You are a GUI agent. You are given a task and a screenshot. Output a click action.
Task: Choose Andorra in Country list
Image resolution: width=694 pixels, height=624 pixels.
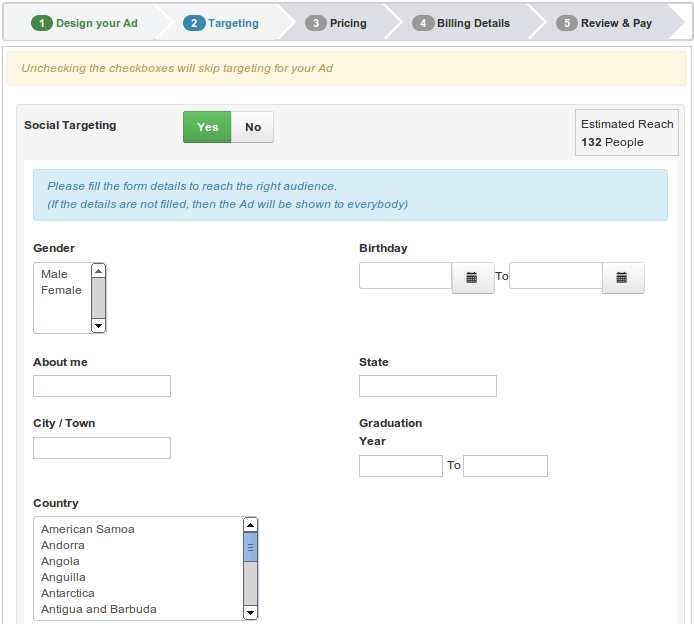63,545
